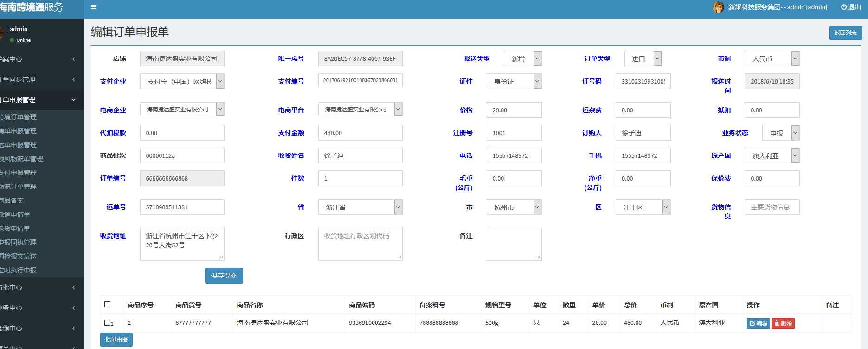Click the 收货地址 textarea
868x349 pixels.
click(x=182, y=244)
